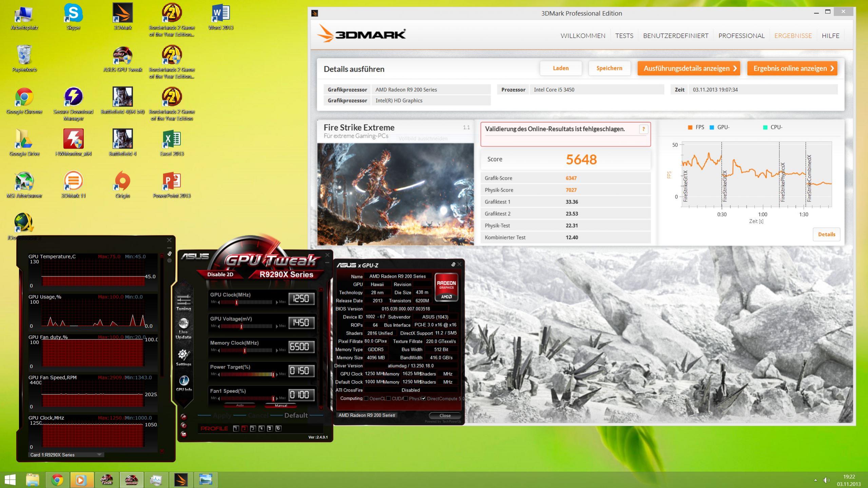Select profile slot 3
The image size is (868, 488).
[x=253, y=428]
